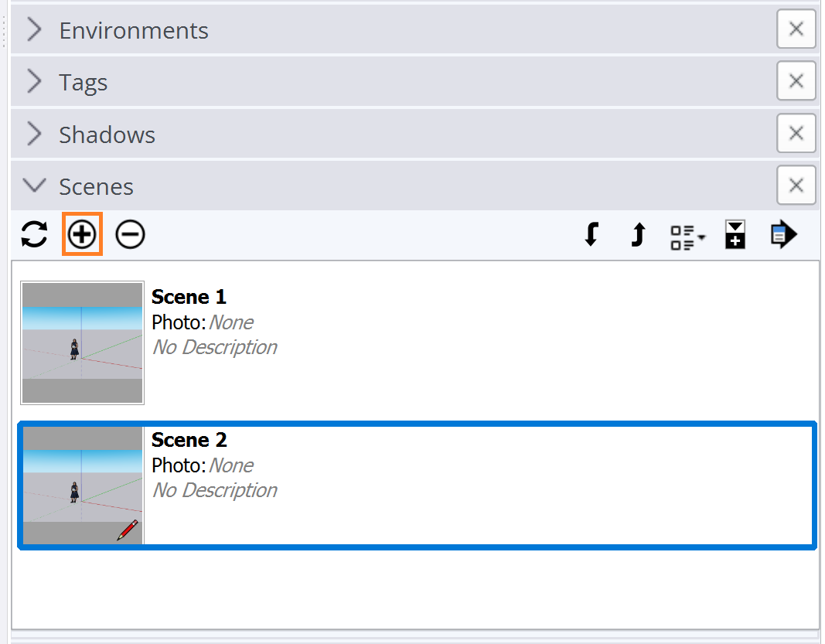Move scene up in the list
The width and height of the screenshot is (825, 644).
[x=638, y=234]
